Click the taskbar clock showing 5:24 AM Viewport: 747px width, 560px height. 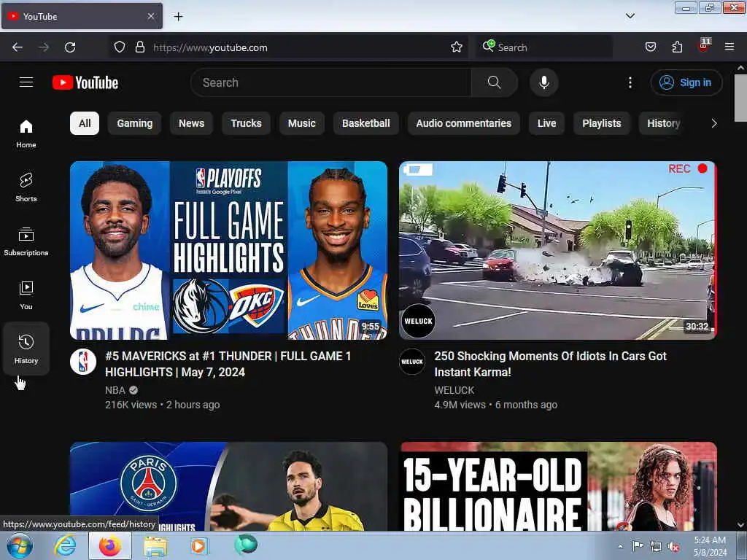[710, 546]
